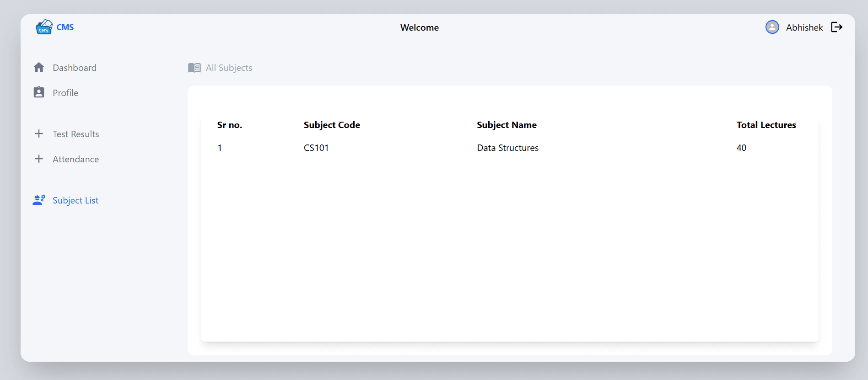Select the Data Structures cell
The image size is (868, 380).
pyautogui.click(x=508, y=148)
